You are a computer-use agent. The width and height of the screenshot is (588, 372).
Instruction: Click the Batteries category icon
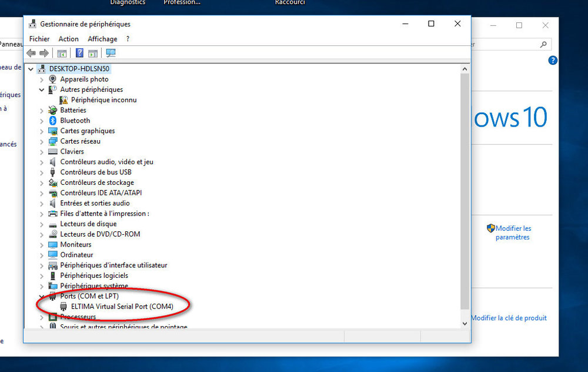coord(52,110)
